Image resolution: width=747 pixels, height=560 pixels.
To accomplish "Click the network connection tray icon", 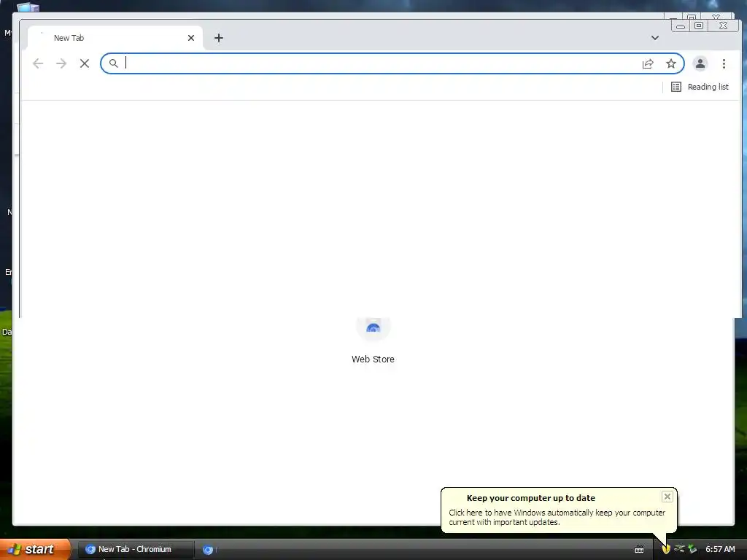I will [x=679, y=549].
